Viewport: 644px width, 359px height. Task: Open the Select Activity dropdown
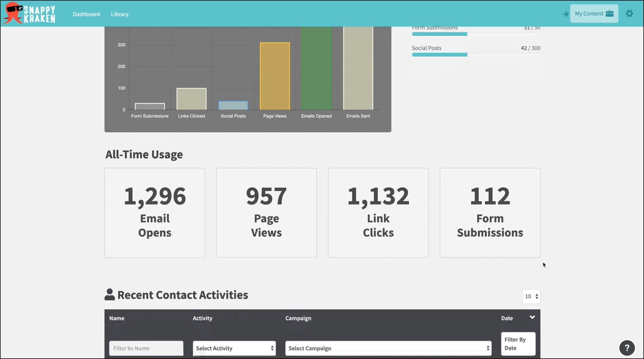(x=234, y=348)
